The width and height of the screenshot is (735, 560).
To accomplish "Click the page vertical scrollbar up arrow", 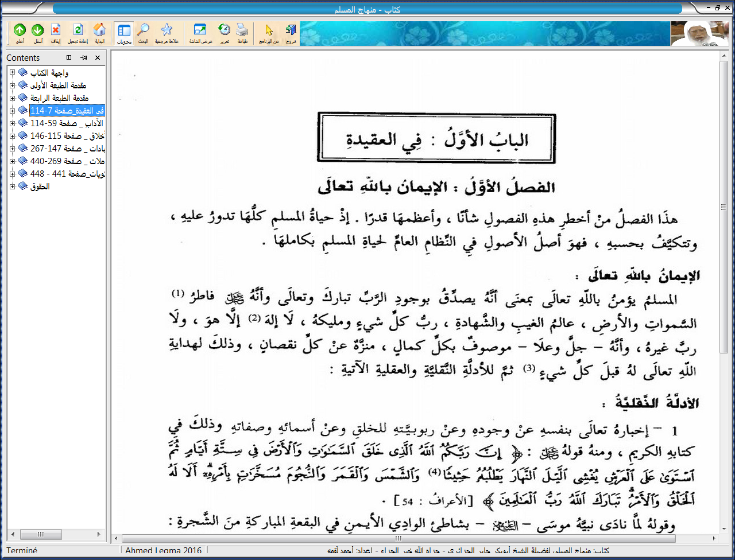I will 724,57.
